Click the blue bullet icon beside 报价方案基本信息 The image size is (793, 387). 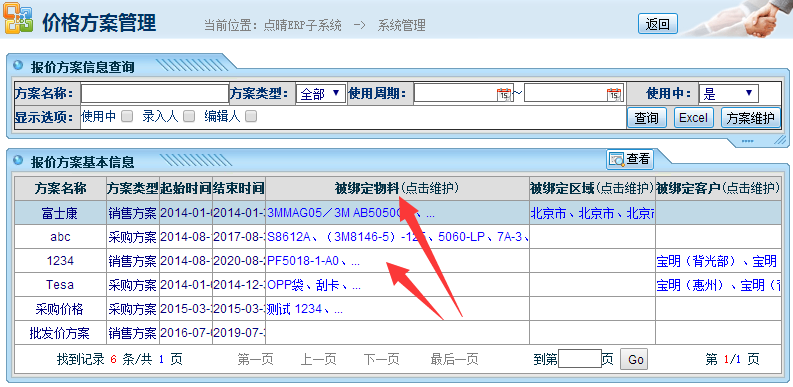point(19,160)
